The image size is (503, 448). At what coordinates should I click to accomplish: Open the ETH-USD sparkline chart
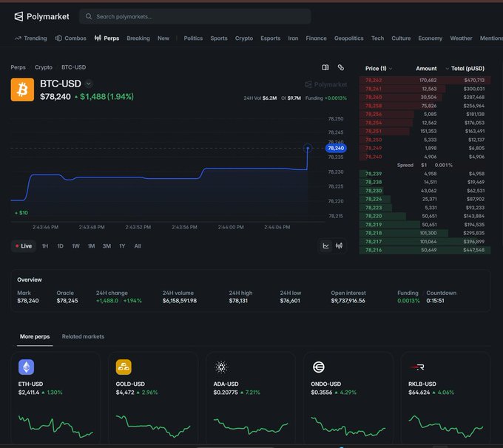point(55,427)
